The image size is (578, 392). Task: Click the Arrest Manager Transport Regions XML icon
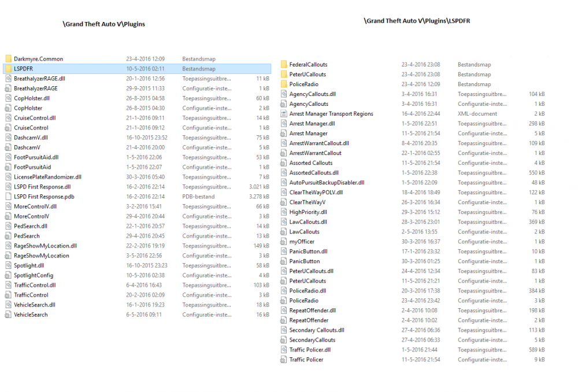[x=283, y=113]
